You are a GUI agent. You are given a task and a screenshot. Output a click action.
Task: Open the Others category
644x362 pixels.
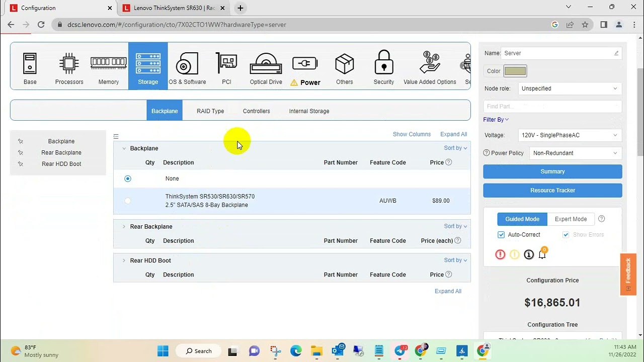[345, 68]
